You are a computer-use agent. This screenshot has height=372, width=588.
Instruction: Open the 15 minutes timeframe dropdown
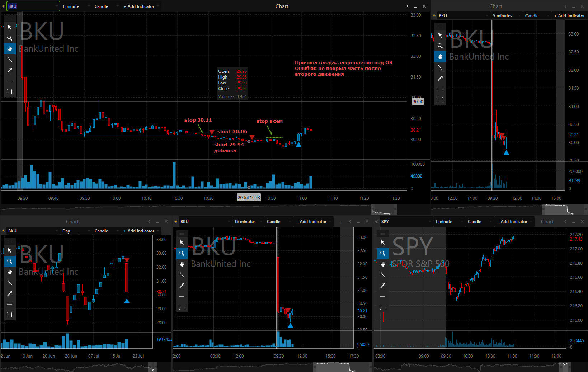pyautogui.click(x=249, y=222)
